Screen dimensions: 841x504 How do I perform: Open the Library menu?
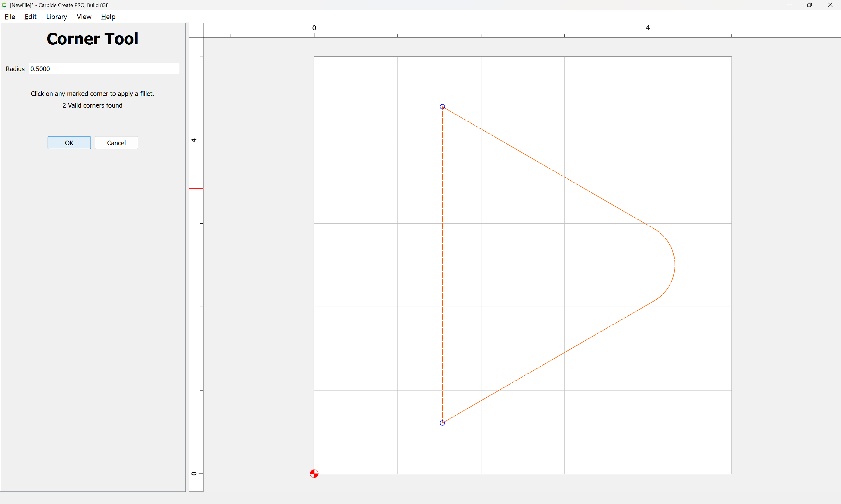pos(56,17)
